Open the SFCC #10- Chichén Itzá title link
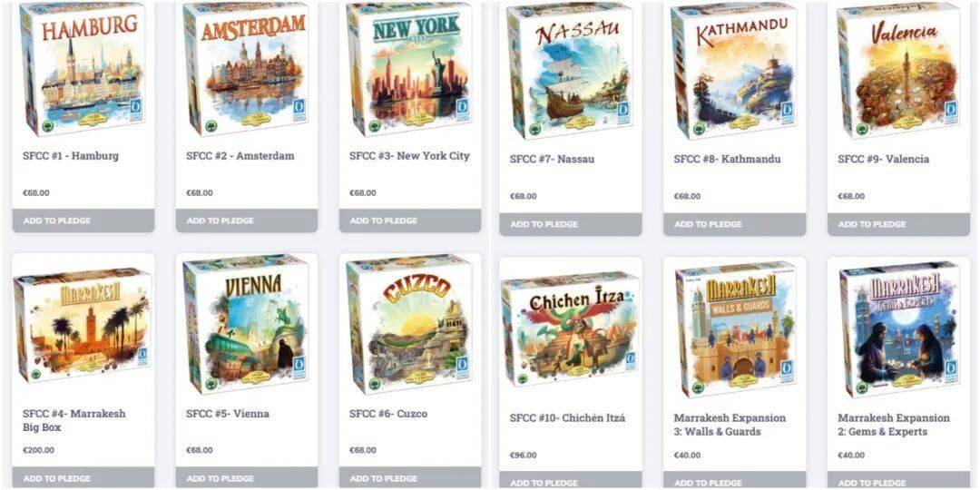The height and width of the screenshot is (490, 980). [x=567, y=417]
